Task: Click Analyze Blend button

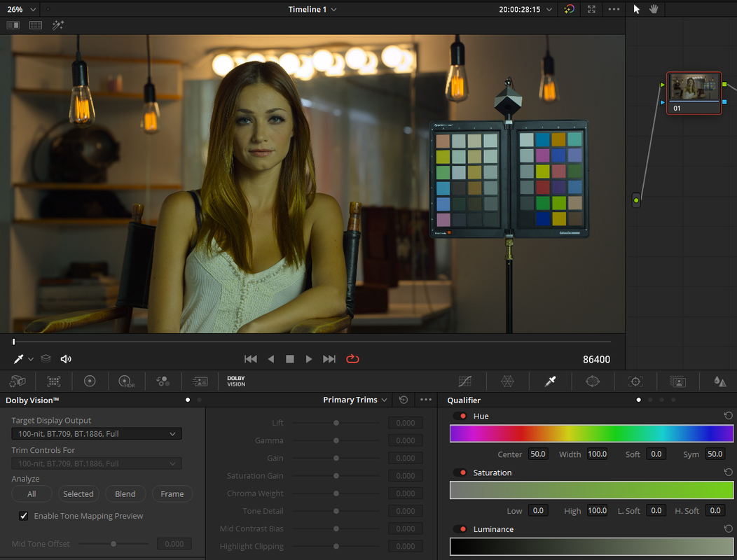Action: pyautogui.click(x=125, y=493)
